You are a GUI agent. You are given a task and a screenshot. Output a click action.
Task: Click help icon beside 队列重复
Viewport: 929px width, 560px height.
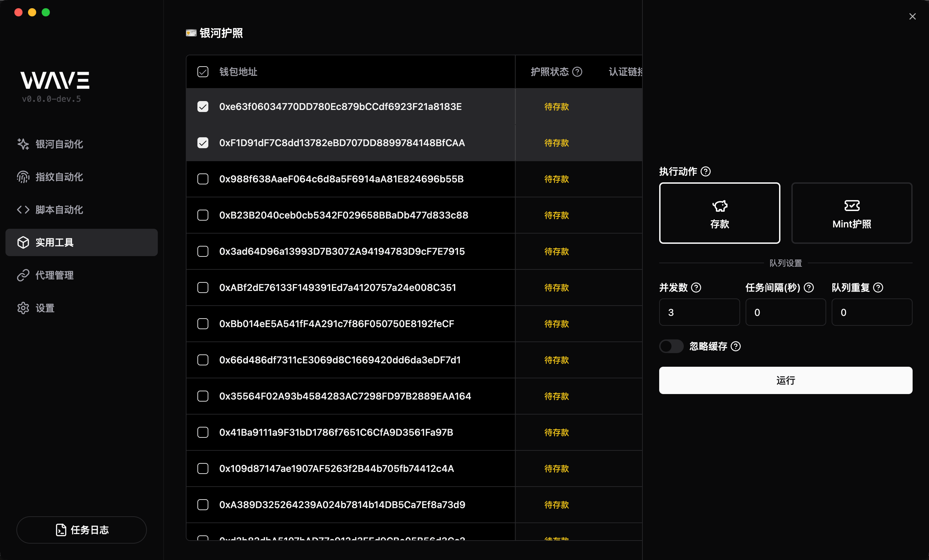(x=878, y=288)
